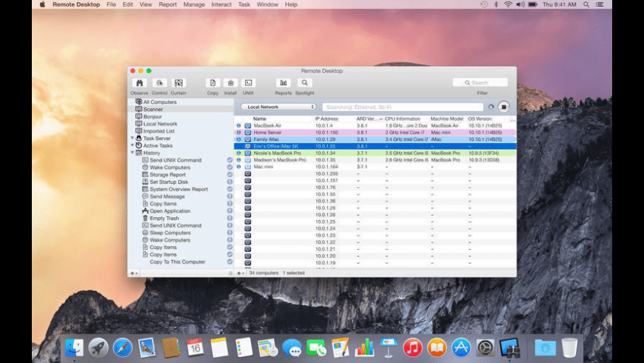The height and width of the screenshot is (363, 644).
Task: Open the Task menu
Action: pyautogui.click(x=244, y=4)
